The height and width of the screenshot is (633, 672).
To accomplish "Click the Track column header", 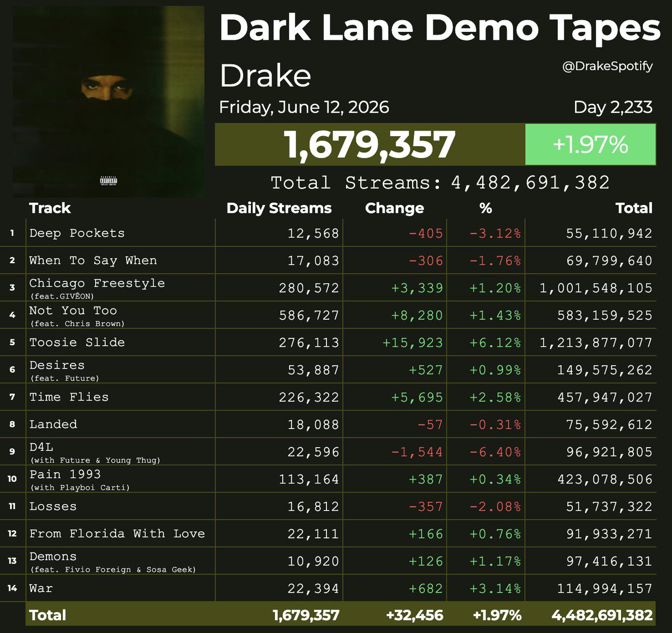I will pyautogui.click(x=50, y=208).
